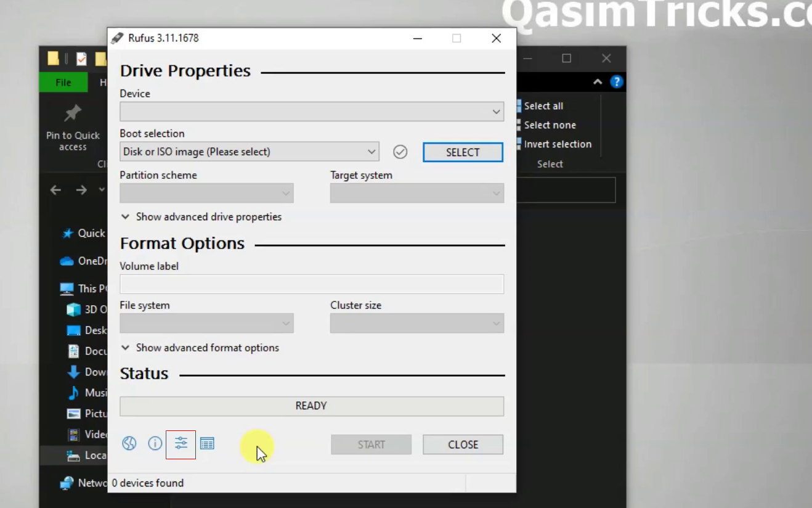Open the Rufus about info icon
The height and width of the screenshot is (508, 812).
[x=155, y=444]
